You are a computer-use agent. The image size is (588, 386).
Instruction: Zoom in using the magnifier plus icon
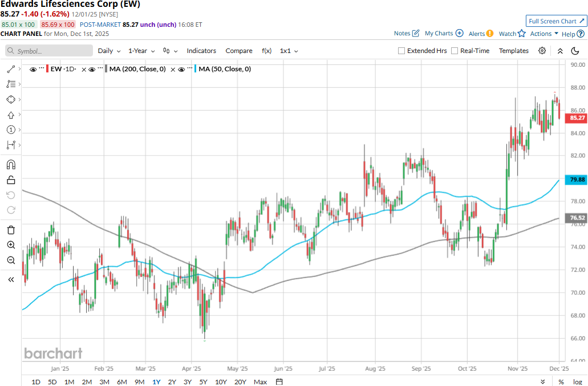(x=11, y=245)
